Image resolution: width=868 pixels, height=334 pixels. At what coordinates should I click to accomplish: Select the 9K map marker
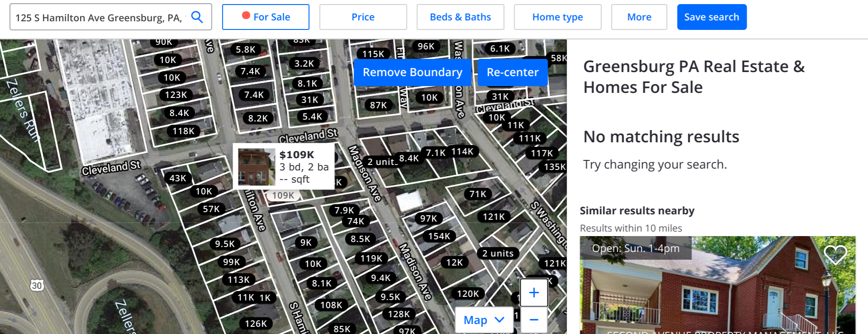tap(306, 242)
